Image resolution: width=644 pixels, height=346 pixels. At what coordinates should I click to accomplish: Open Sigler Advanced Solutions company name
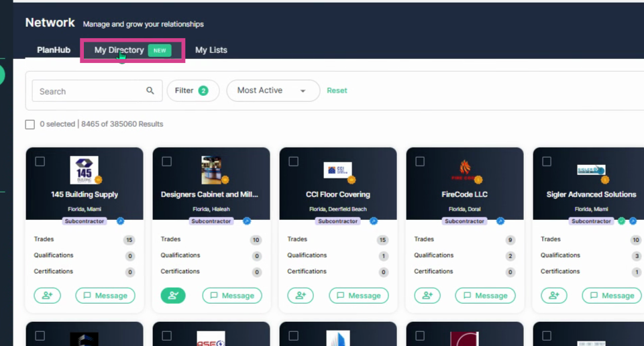click(591, 194)
